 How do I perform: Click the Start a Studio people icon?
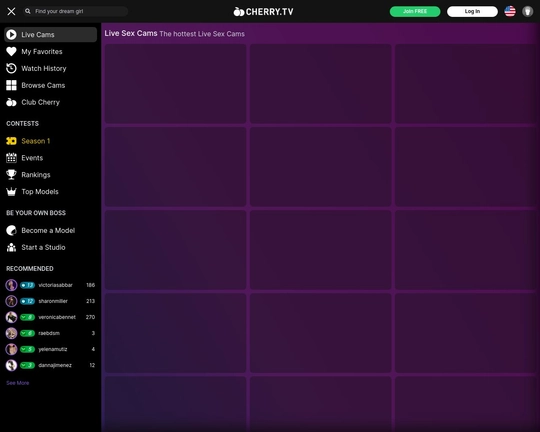pos(11,247)
